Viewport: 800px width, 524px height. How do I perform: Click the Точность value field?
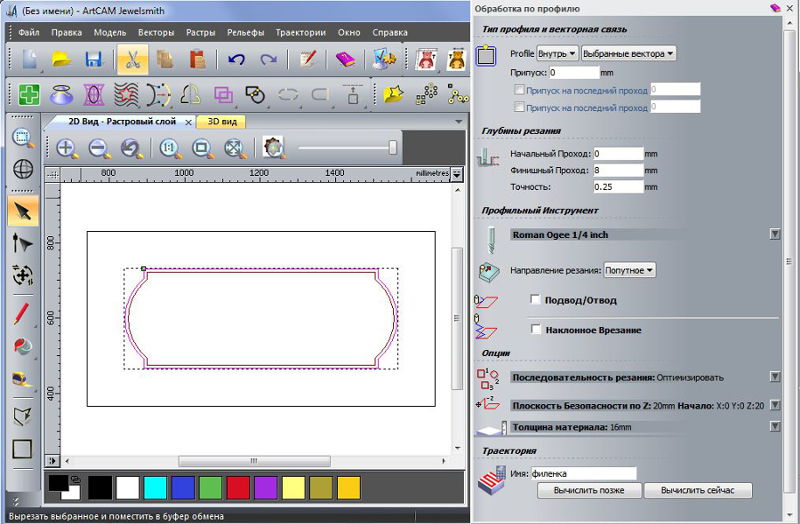pyautogui.click(x=618, y=187)
